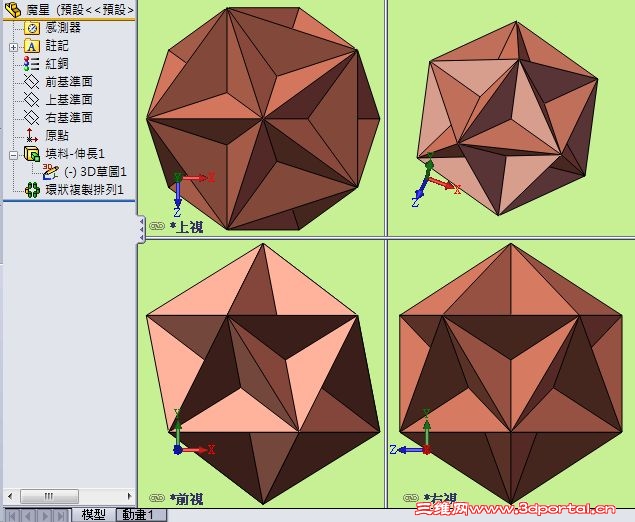Select 原點 in the feature tree
The width and height of the screenshot is (635, 522).
pos(57,135)
